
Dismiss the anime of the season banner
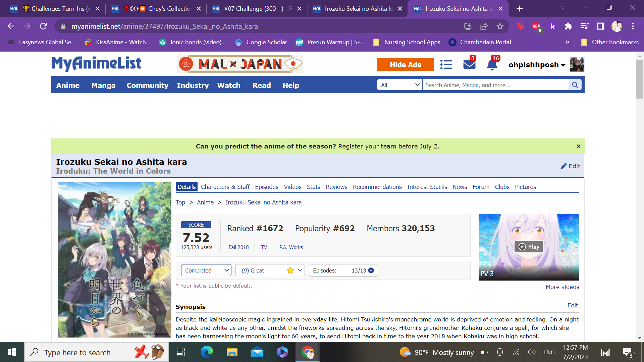[x=578, y=146]
